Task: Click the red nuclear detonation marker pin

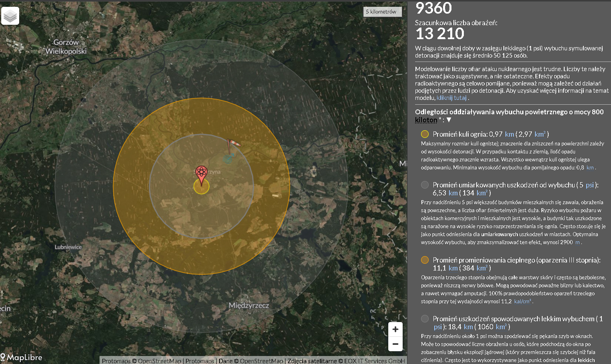Action: pyautogui.click(x=202, y=174)
